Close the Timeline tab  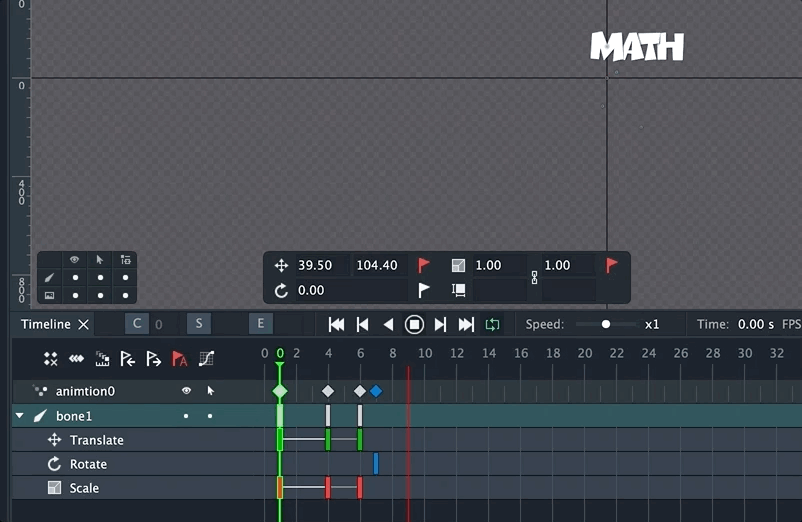click(x=84, y=324)
